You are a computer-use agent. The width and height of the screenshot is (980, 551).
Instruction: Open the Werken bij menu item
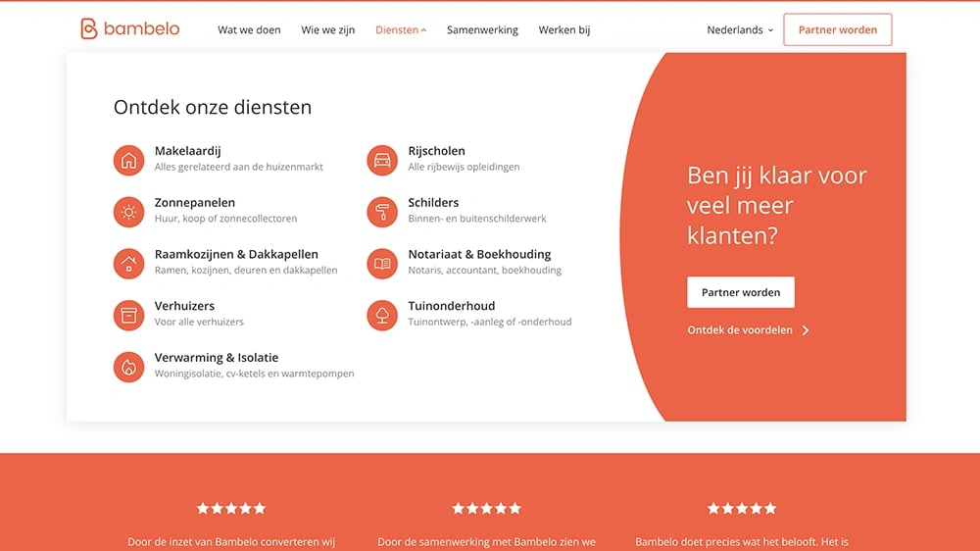(x=563, y=29)
